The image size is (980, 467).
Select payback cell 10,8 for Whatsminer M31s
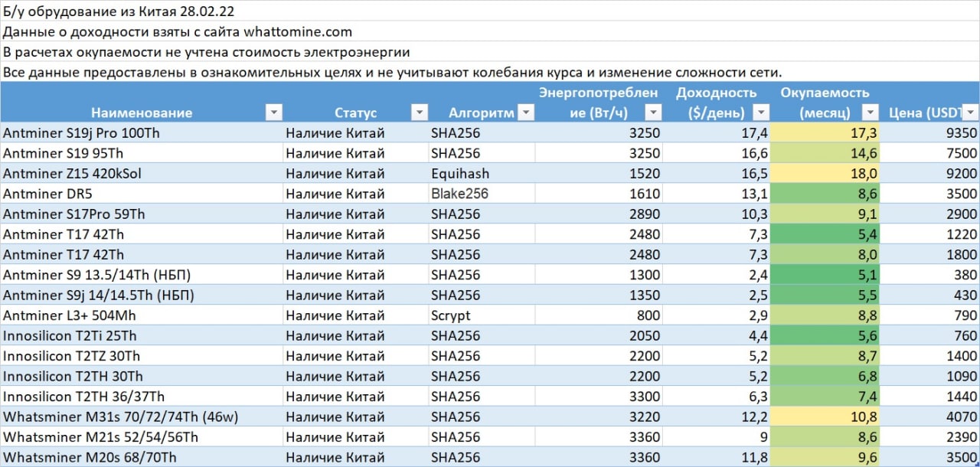pyautogui.click(x=824, y=417)
